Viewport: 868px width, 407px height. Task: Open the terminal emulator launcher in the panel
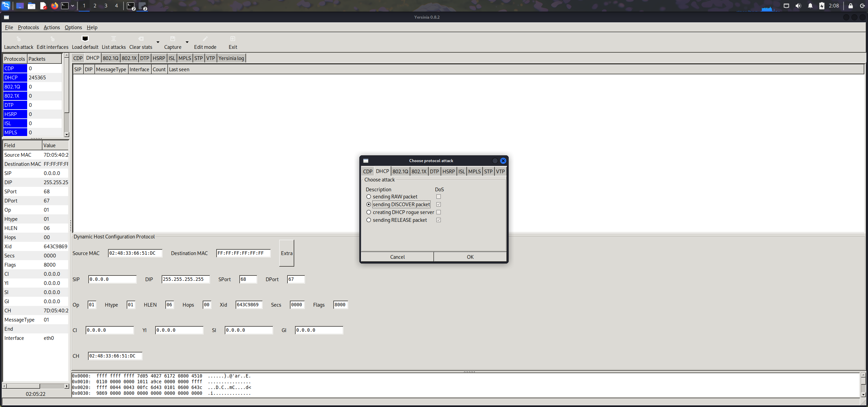[x=65, y=6]
